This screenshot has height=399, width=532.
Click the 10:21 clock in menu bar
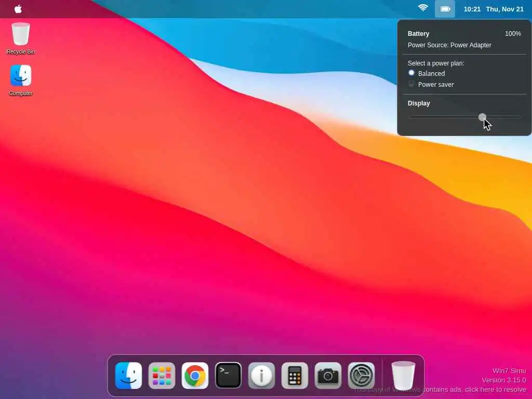click(x=472, y=9)
